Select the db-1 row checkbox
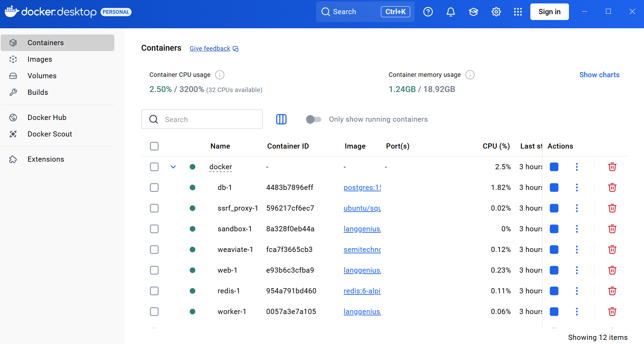The image size is (644, 344). pos(154,188)
